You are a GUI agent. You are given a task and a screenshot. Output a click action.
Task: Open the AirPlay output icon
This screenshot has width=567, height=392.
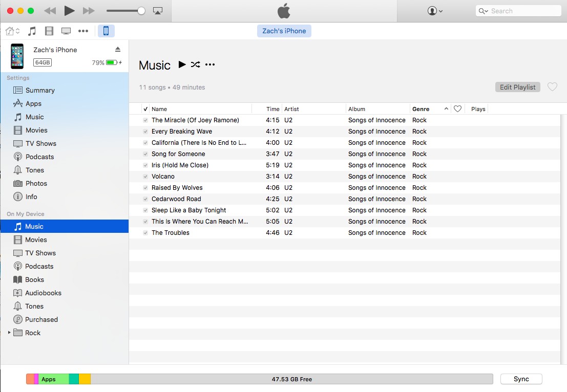coord(158,11)
